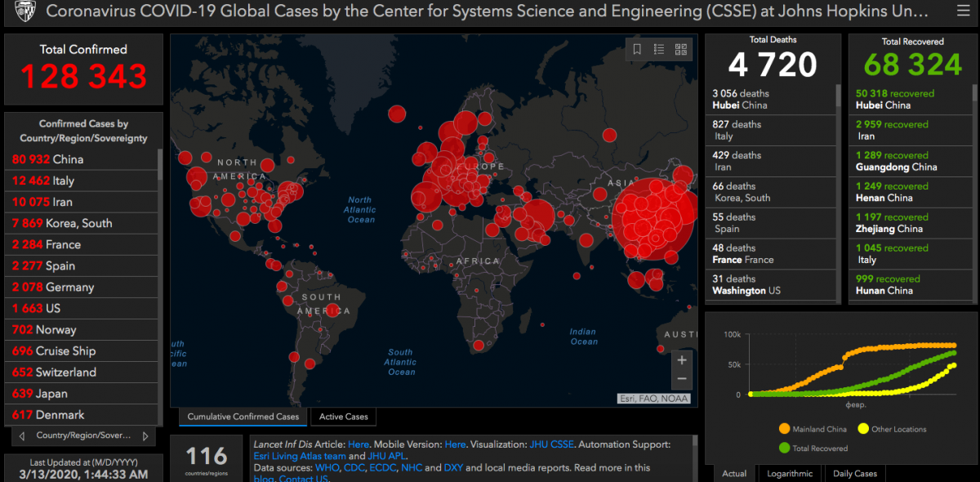Open the WHO data source link
The width and height of the screenshot is (980, 482).
(x=328, y=468)
